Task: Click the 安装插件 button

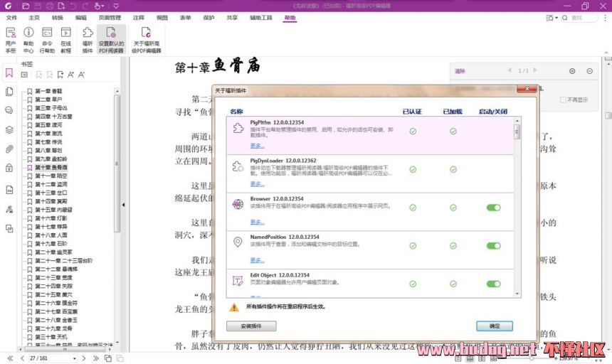Action: pos(250,326)
